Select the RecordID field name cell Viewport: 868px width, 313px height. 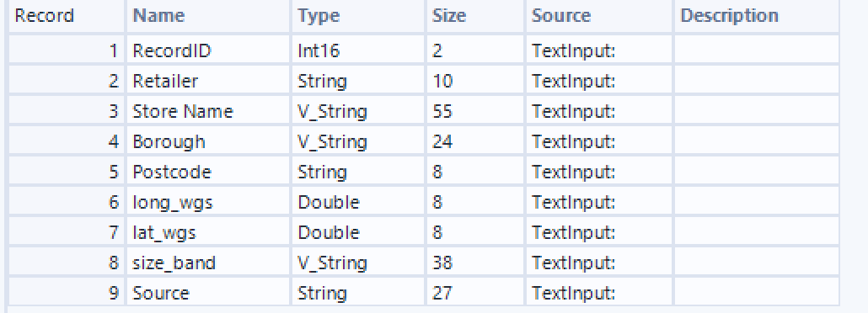[208, 50]
